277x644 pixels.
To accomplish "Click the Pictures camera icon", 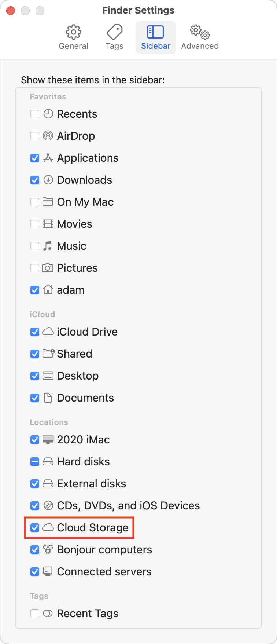I will coord(48,268).
